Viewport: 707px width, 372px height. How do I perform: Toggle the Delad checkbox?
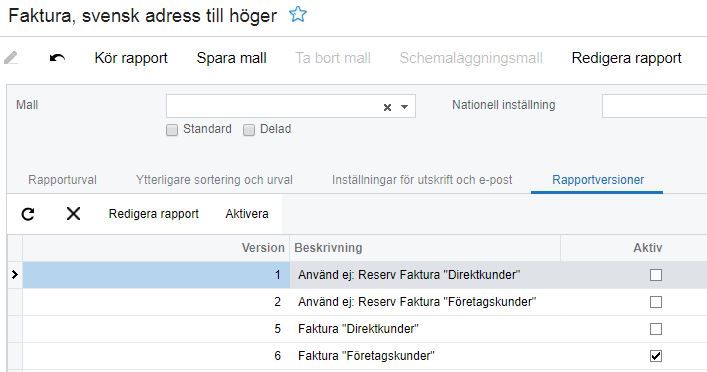click(249, 130)
